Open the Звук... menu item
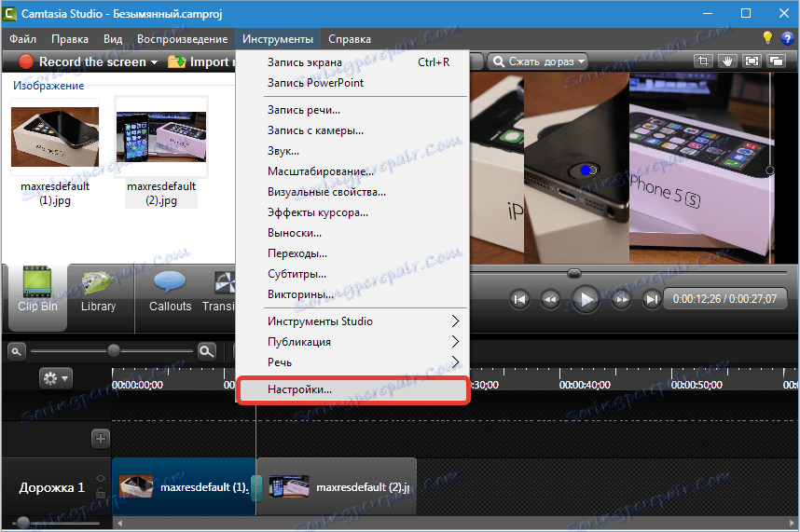Image resolution: width=800 pixels, height=532 pixels. [x=352, y=151]
